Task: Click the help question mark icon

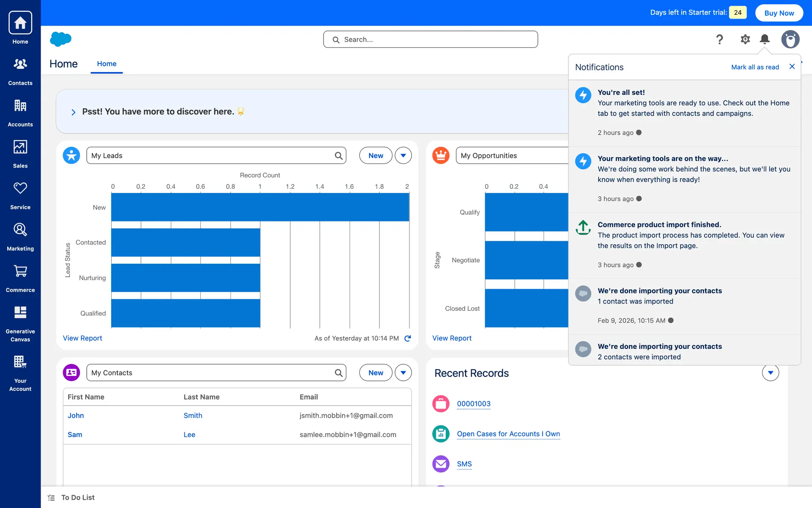Action: point(719,39)
